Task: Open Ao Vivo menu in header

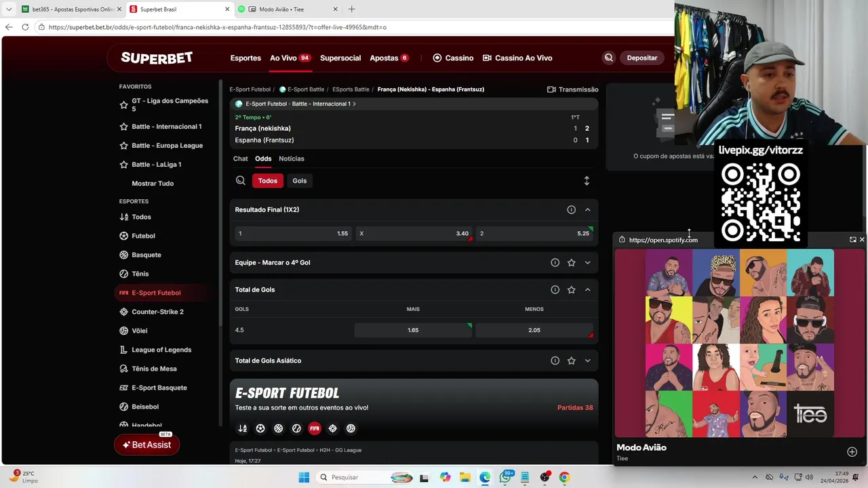Action: coord(290,58)
